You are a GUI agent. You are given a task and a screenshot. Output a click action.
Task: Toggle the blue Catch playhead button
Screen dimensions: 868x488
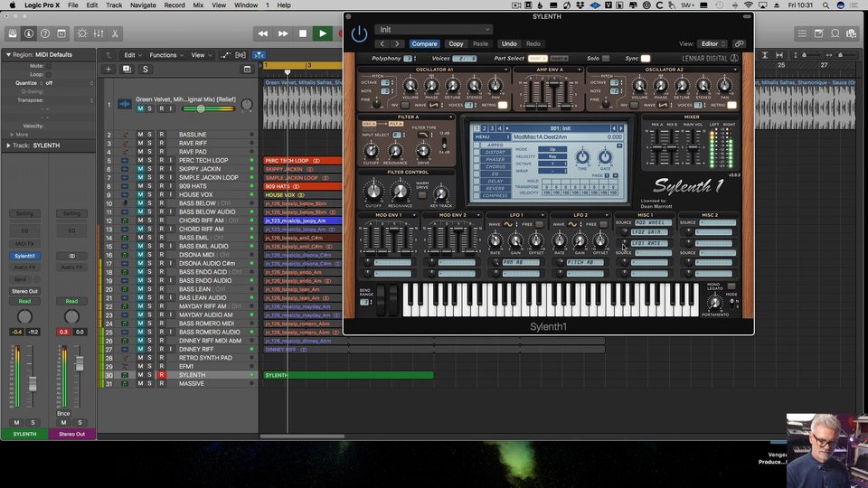259,55
